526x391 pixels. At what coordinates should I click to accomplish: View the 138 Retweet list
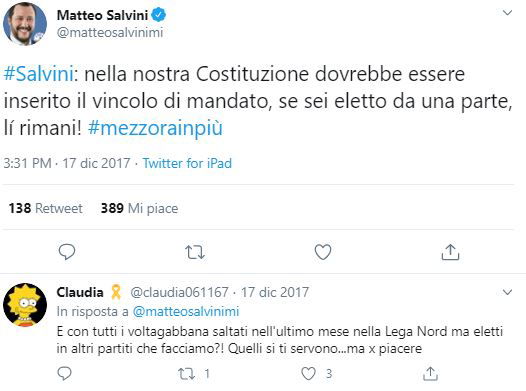click(x=45, y=208)
